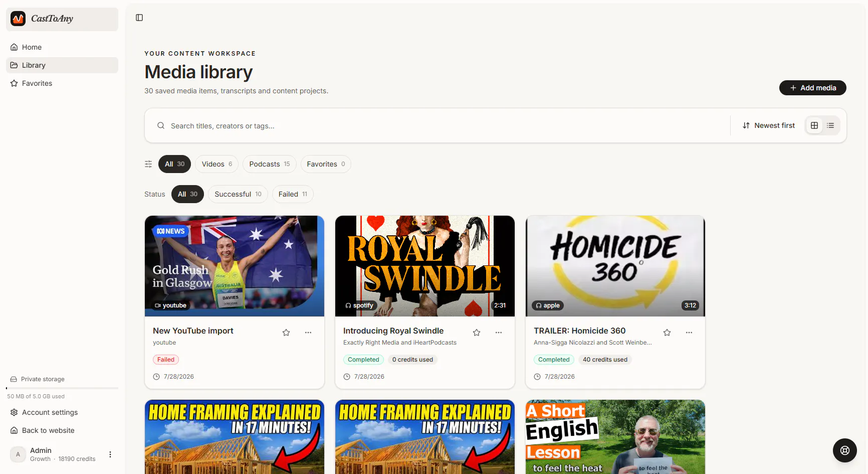
Task: Open the help support floating button
Action: pyautogui.click(x=845, y=450)
